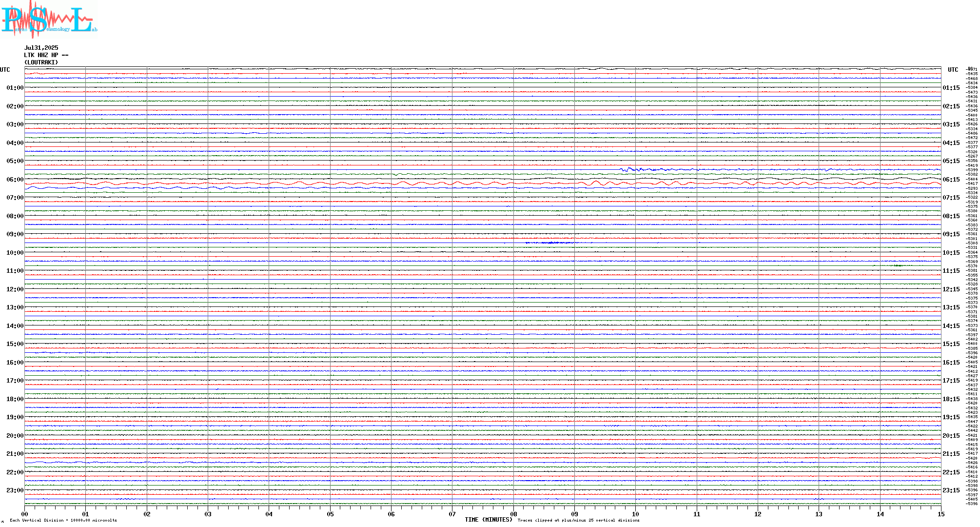Click the PSL Seismology Lab logo
The image size is (980, 527).
click(x=49, y=19)
